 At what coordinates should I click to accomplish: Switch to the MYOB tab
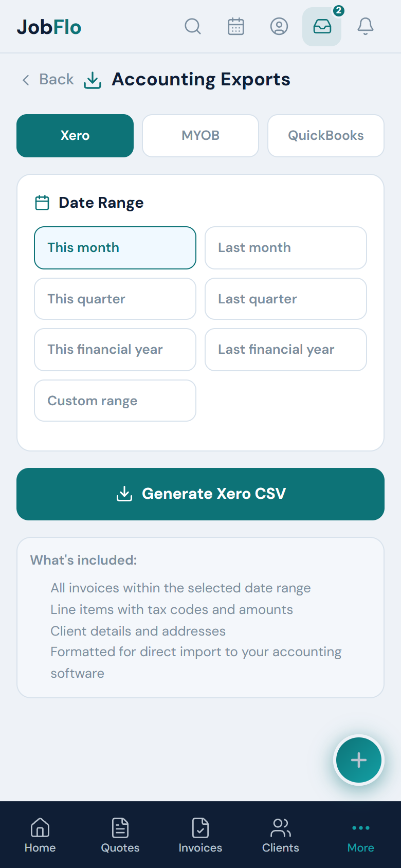pyautogui.click(x=200, y=136)
